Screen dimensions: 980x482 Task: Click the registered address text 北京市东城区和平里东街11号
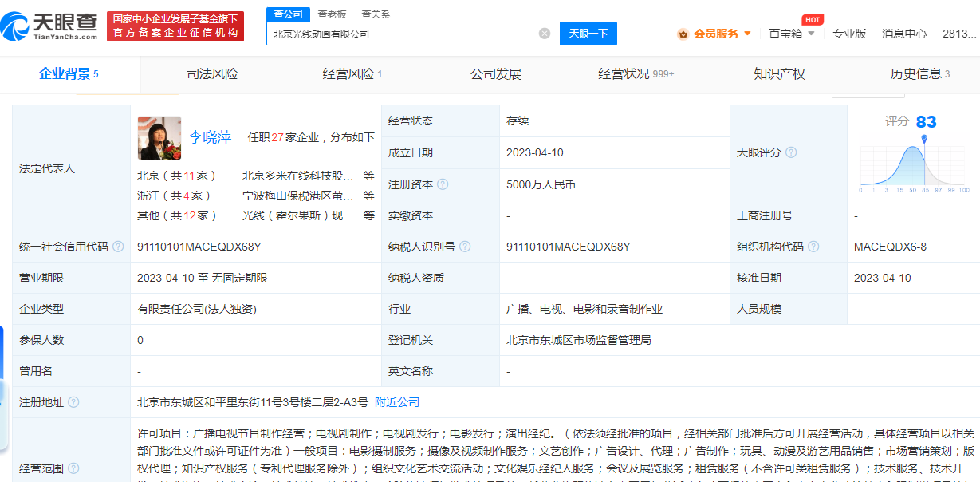click(252, 402)
